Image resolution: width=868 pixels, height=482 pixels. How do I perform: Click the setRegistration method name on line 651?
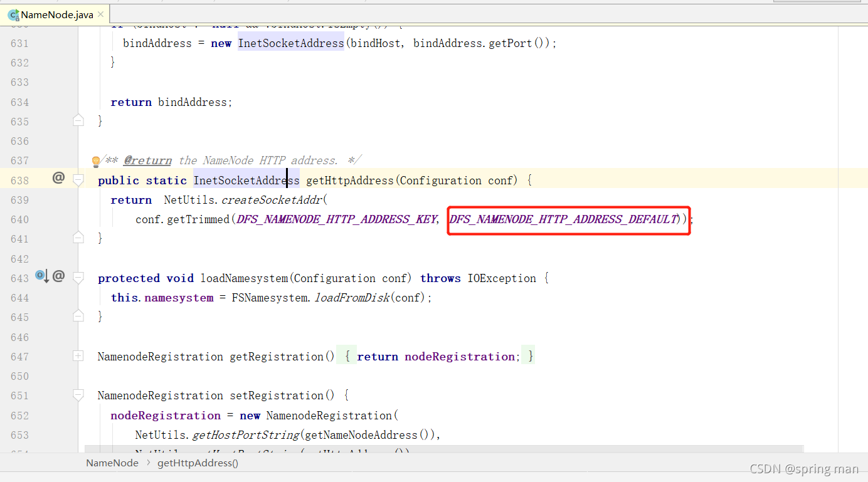277,396
